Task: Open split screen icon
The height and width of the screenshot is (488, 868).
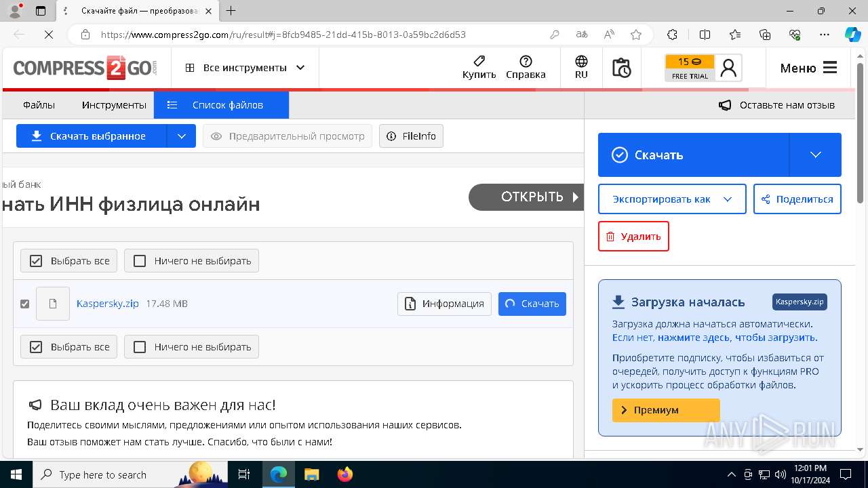Action: coord(705,35)
